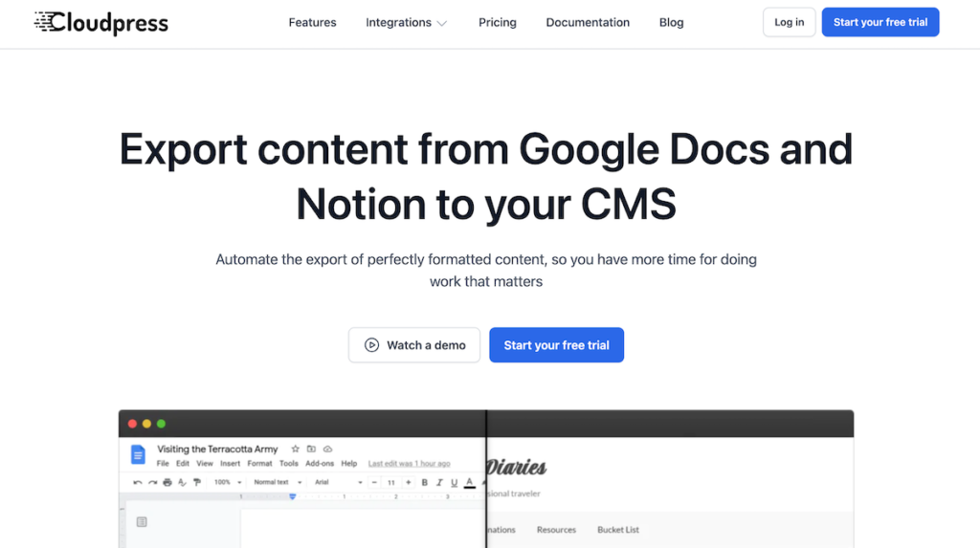
Task: Open the Format menu in Docs
Action: [x=259, y=464]
